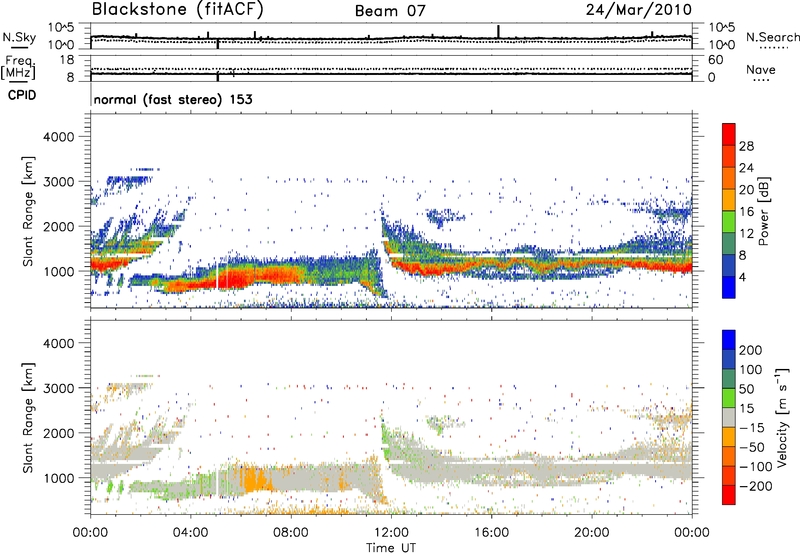This screenshot has height=554, width=800.
Task: Click the Slant Range label of the velocity panel
Action: [28, 417]
